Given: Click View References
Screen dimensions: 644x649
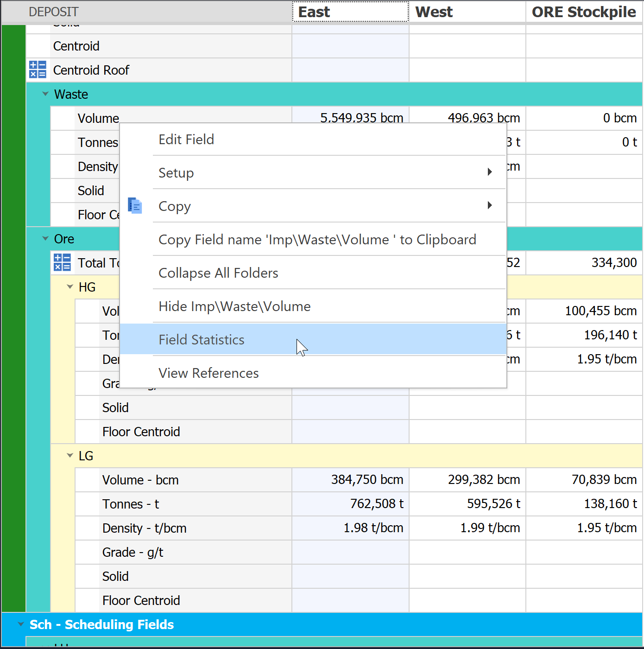Looking at the screenshot, I should click(x=208, y=373).
